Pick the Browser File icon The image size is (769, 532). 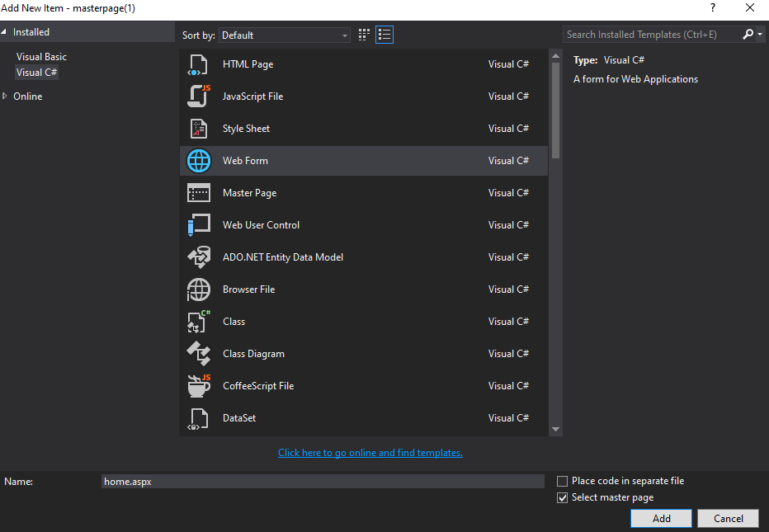pos(198,290)
